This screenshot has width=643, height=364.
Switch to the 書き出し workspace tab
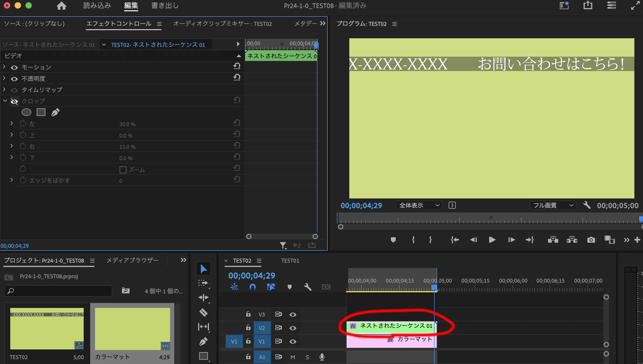165,6
